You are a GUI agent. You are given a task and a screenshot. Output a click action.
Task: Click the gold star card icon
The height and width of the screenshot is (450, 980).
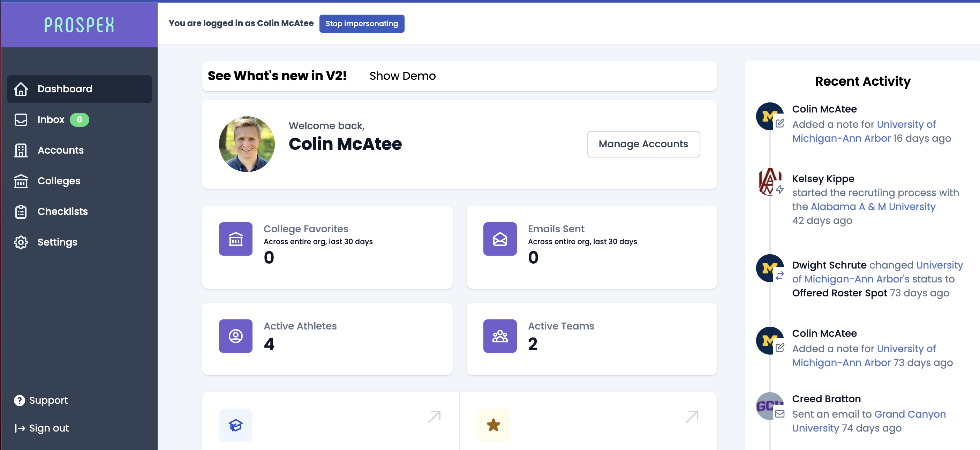(493, 425)
